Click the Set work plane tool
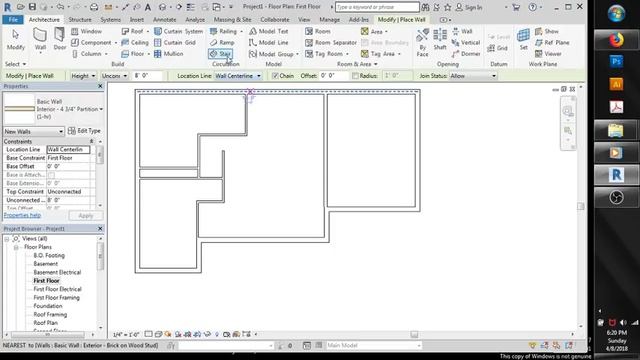The image size is (640, 360). click(523, 40)
